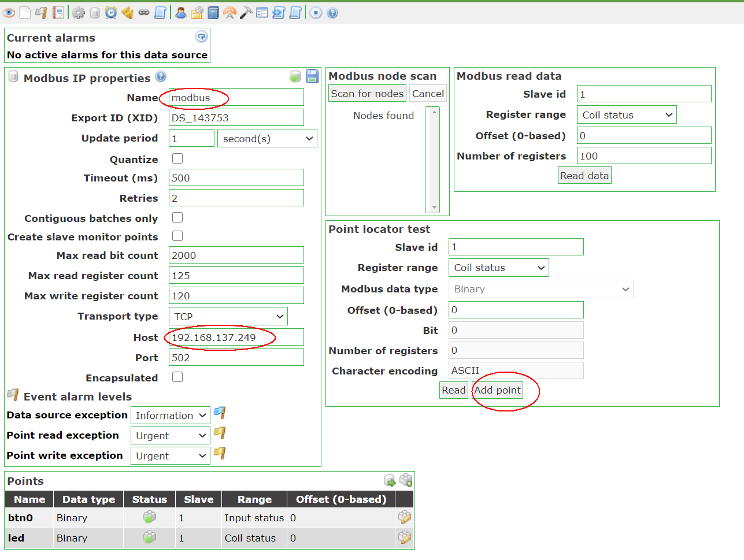Screen dimensions: 744x560
Task: Open the Update period unit dropdown
Action: click(x=267, y=139)
